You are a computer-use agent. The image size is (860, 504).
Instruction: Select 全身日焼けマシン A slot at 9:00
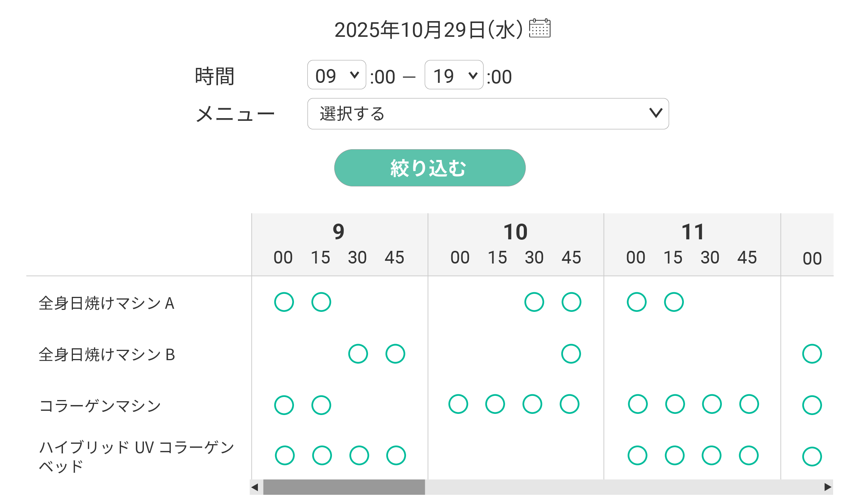pos(284,302)
